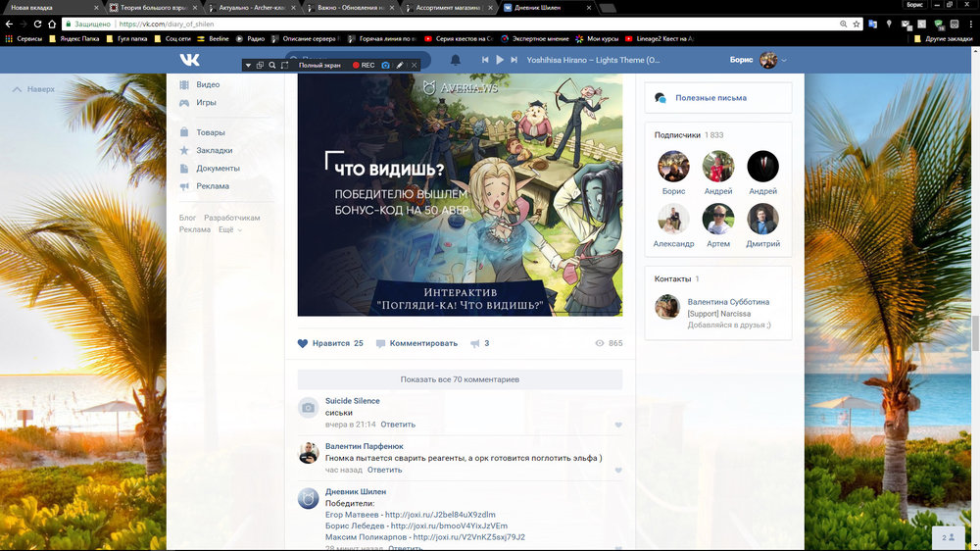Open subscriber Александр avatar
The width and height of the screenshot is (980, 551).
click(x=674, y=219)
